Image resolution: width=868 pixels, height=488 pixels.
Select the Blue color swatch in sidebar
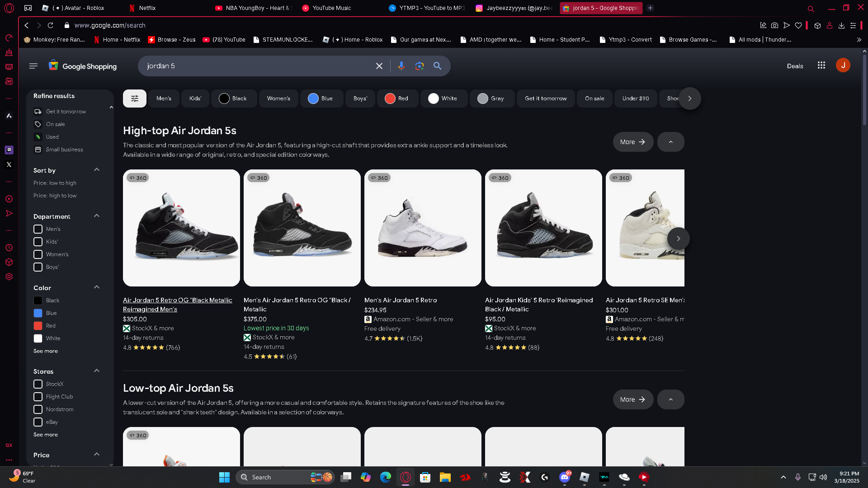tap(38, 313)
